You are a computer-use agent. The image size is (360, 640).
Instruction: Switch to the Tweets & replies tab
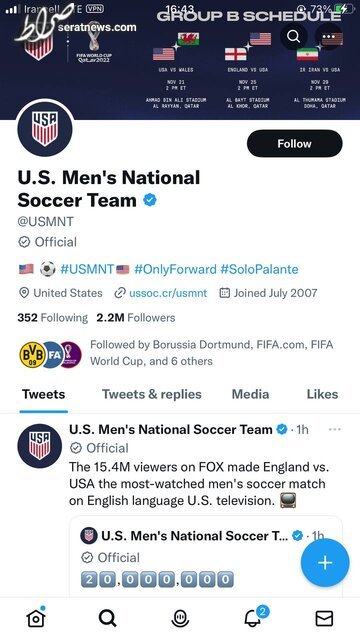point(151,394)
